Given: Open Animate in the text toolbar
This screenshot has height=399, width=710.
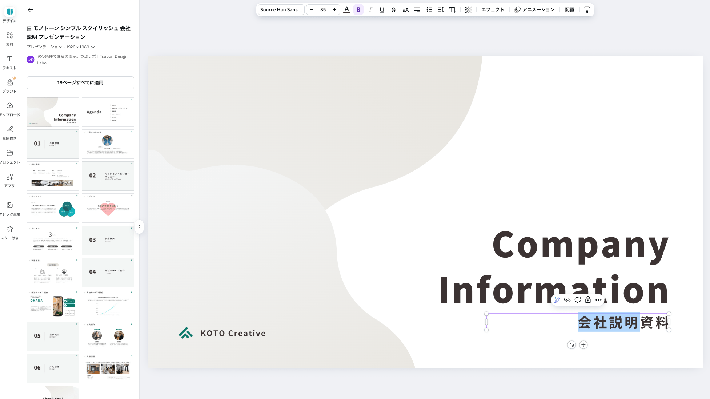Looking at the screenshot, I should (534, 10).
